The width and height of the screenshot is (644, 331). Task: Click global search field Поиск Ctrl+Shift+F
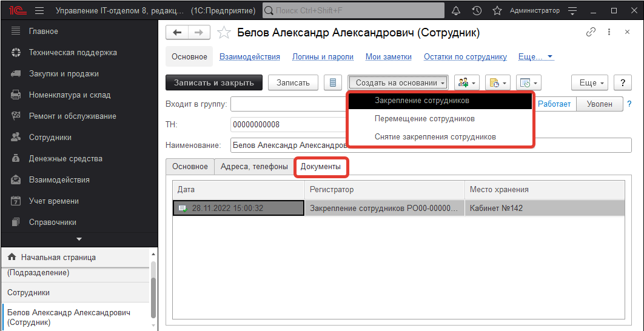[x=354, y=11]
